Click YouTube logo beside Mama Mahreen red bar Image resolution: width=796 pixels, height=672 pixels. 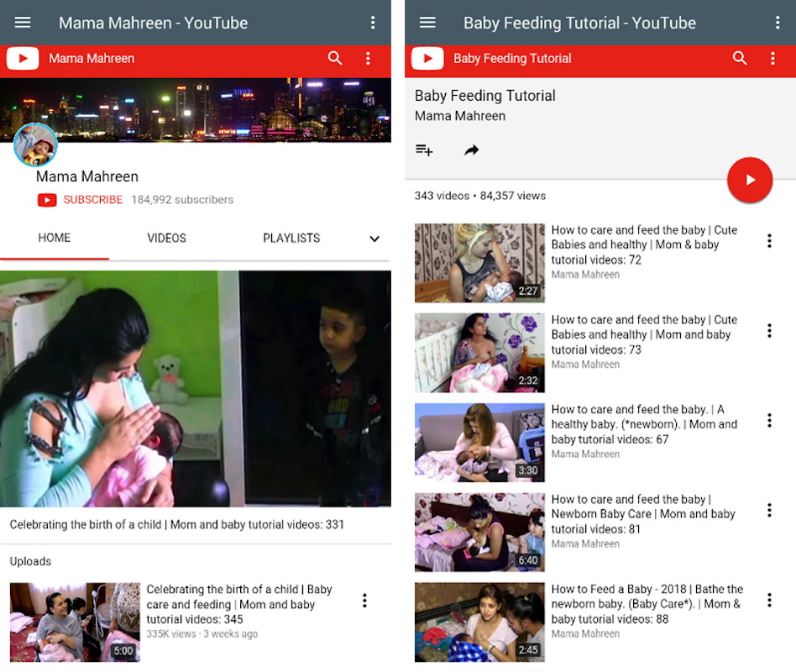[23, 59]
